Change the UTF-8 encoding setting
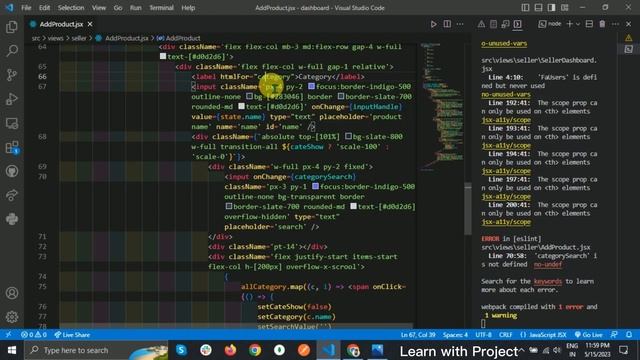 (483, 335)
